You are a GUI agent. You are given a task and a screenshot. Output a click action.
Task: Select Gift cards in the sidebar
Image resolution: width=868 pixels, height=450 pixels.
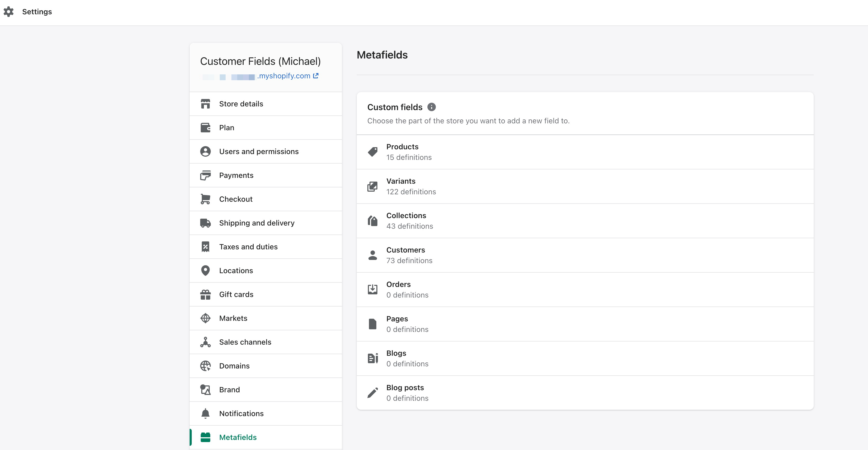coord(266,295)
